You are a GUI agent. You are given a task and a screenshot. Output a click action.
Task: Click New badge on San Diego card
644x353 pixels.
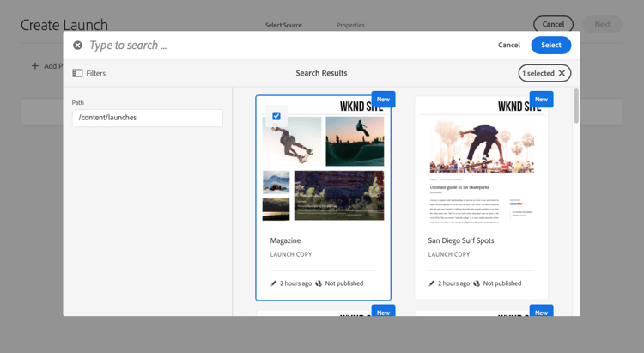click(x=541, y=100)
